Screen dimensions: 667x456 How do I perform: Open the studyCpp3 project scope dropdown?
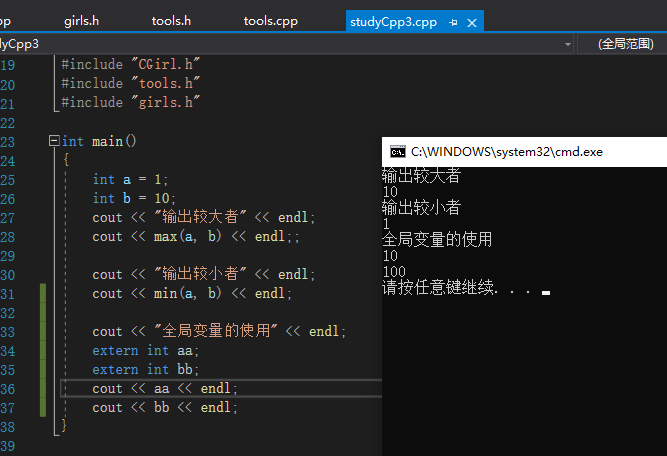pos(567,44)
